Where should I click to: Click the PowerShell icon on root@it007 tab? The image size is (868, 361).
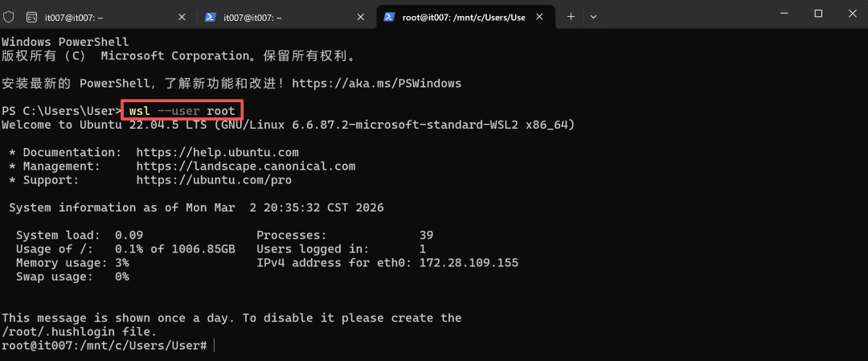pos(390,17)
